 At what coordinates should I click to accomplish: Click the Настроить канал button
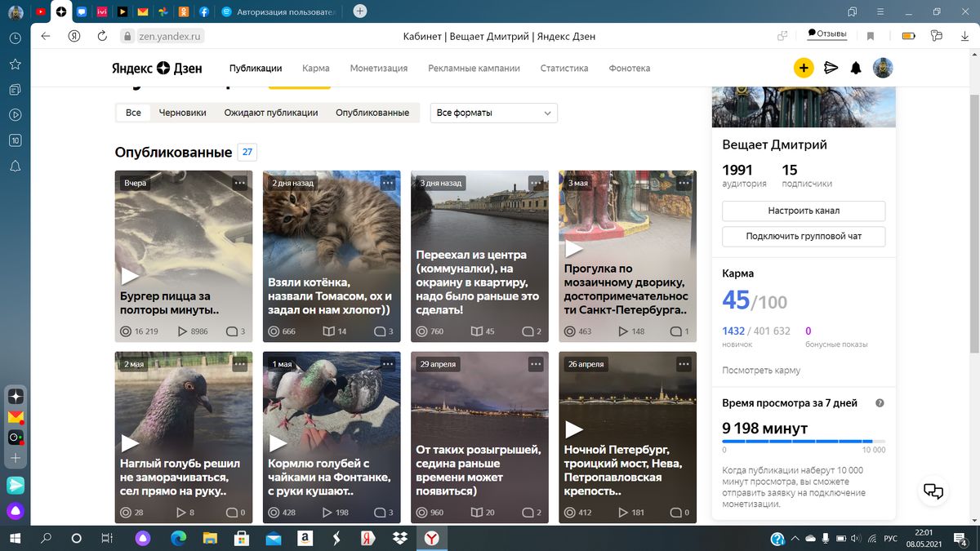tap(804, 211)
